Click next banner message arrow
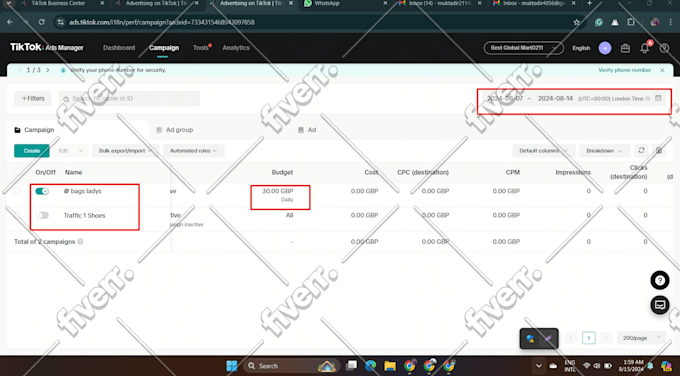This screenshot has height=376, width=680. pos(48,70)
